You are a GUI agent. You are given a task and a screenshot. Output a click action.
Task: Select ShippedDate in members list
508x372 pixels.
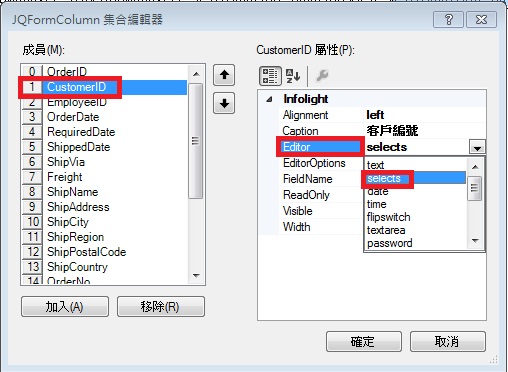pyautogui.click(x=105, y=147)
